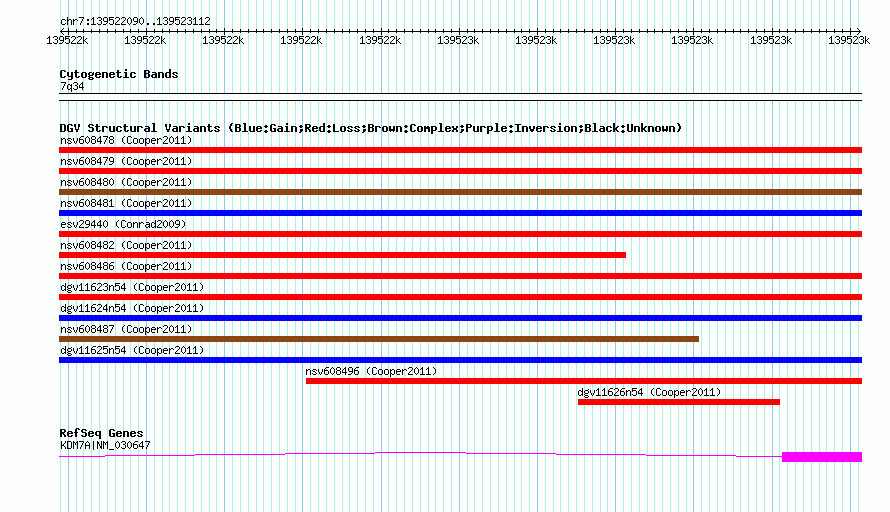
Task: Open the nsv608481 (Cooper2011) label
Action: 126,203
